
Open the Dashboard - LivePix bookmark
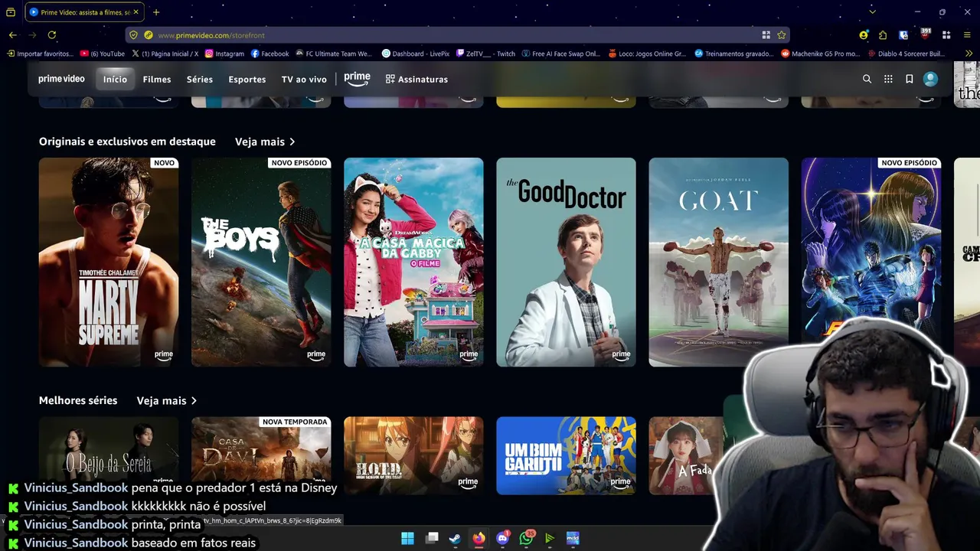416,54
